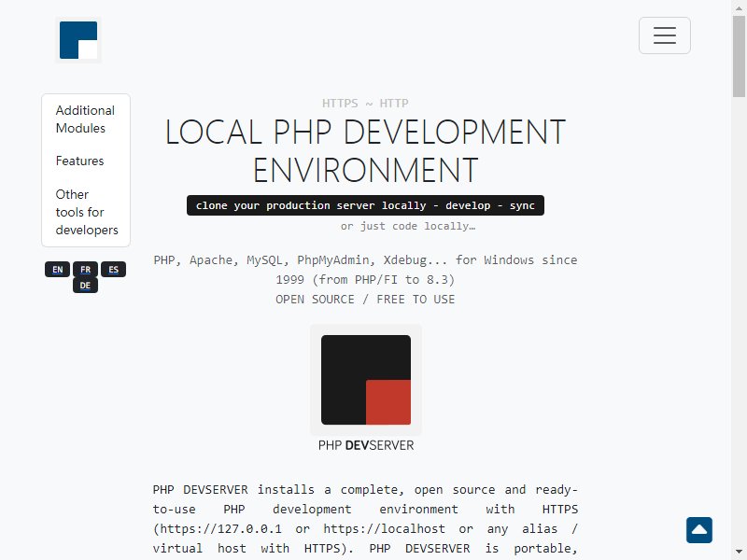Click the 'PHP, Apache, MySQL, PhpMyAdmin' description line

point(365,260)
